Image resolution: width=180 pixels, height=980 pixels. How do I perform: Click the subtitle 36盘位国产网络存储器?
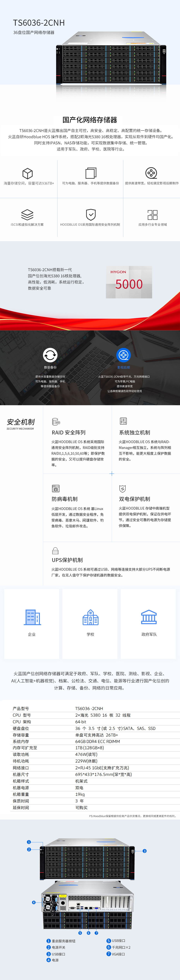(34, 33)
